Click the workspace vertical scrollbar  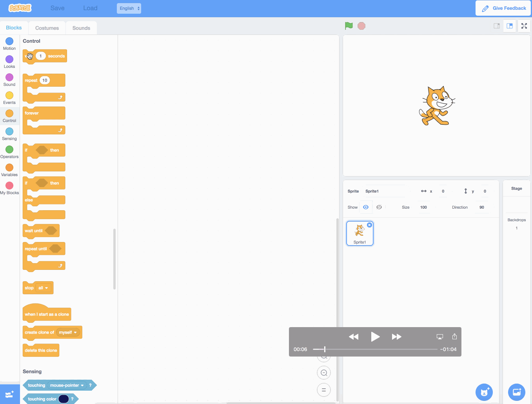(337, 310)
